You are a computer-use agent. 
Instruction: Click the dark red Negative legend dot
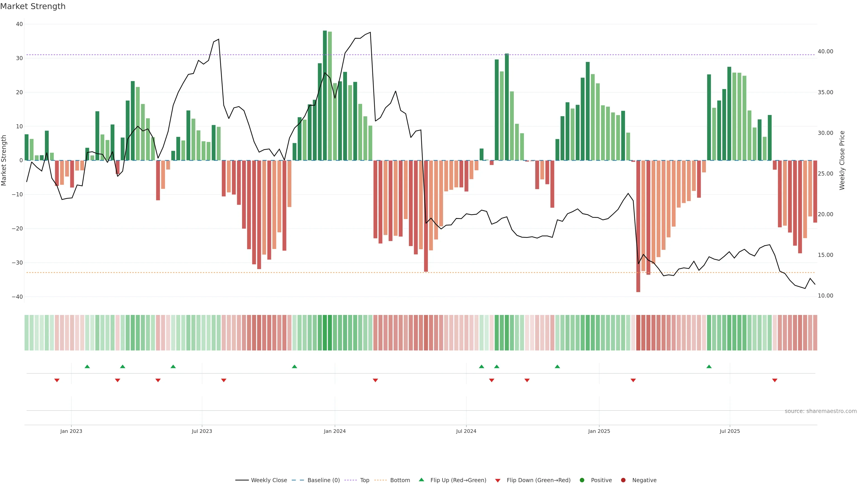click(x=623, y=480)
